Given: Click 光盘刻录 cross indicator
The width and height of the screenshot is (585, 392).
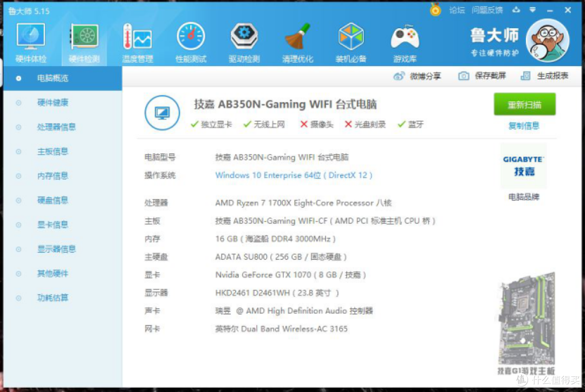Looking at the screenshot, I should 365,124.
